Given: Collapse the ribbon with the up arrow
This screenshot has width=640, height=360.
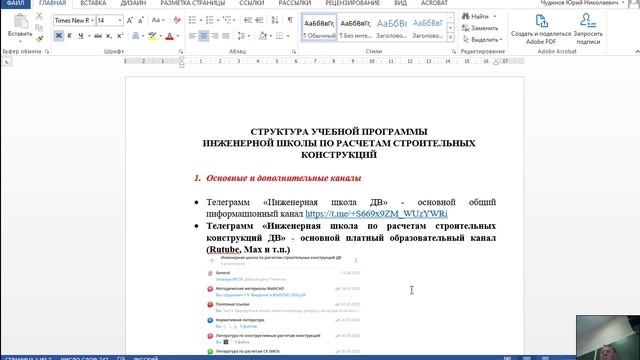Looking at the screenshot, I should point(637,51).
